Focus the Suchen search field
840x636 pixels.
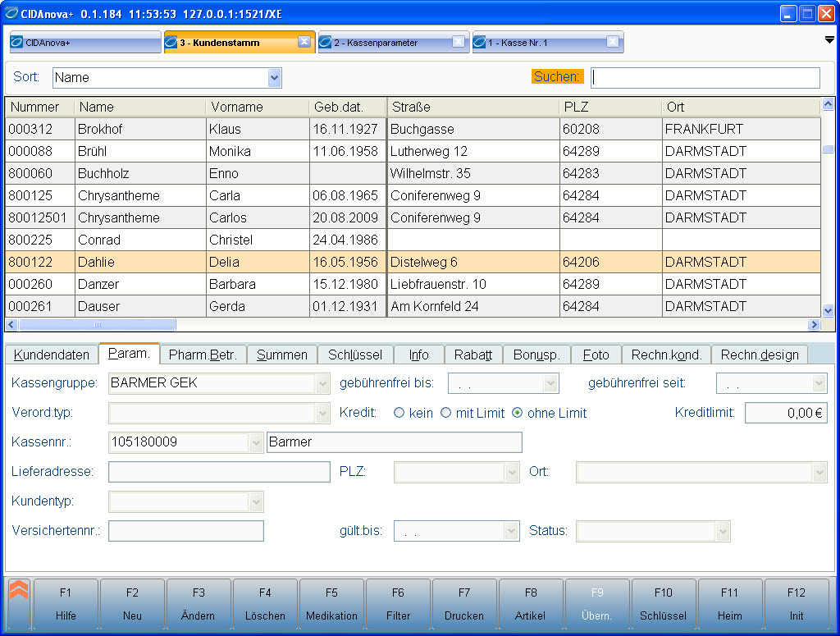(x=705, y=78)
